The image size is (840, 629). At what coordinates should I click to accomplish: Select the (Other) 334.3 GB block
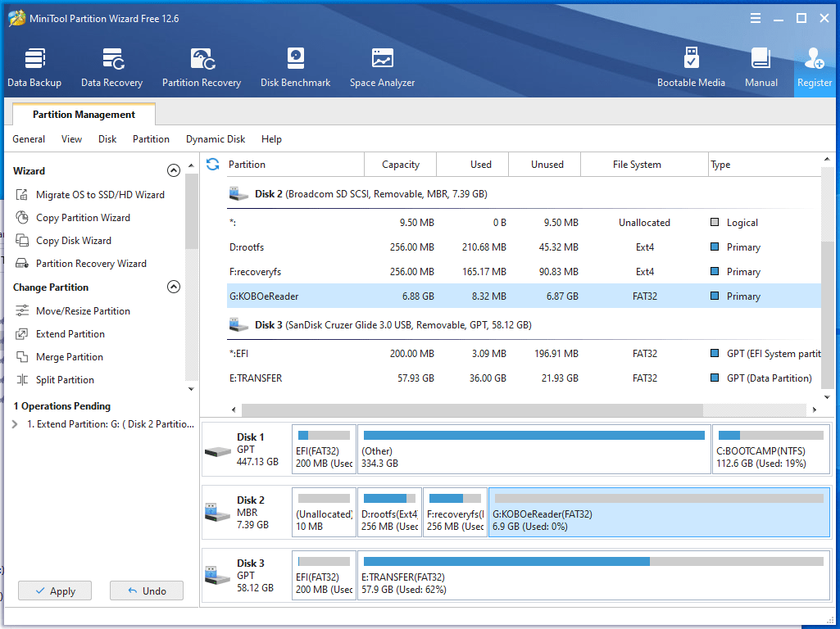tap(534, 450)
